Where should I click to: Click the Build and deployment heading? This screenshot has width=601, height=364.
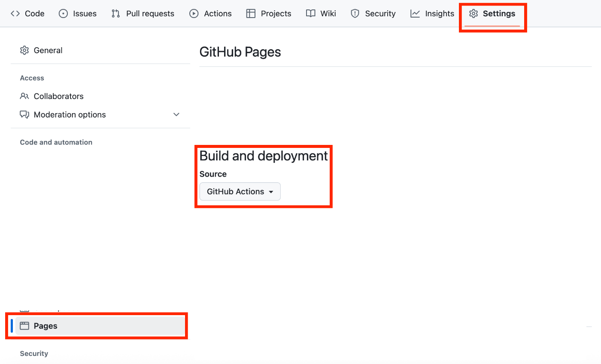264,156
